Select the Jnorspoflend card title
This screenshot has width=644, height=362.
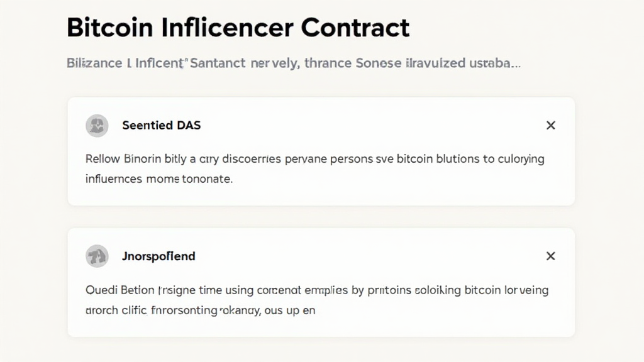[x=158, y=256]
